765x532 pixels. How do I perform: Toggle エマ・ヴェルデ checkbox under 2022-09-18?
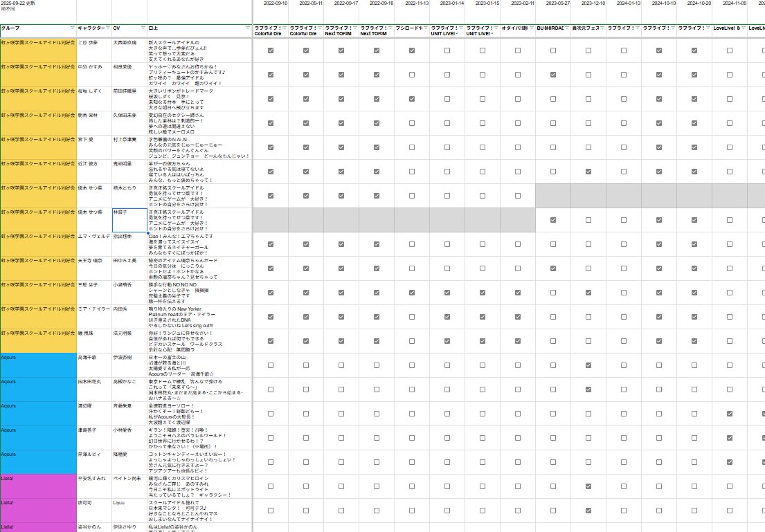pyautogui.click(x=377, y=244)
